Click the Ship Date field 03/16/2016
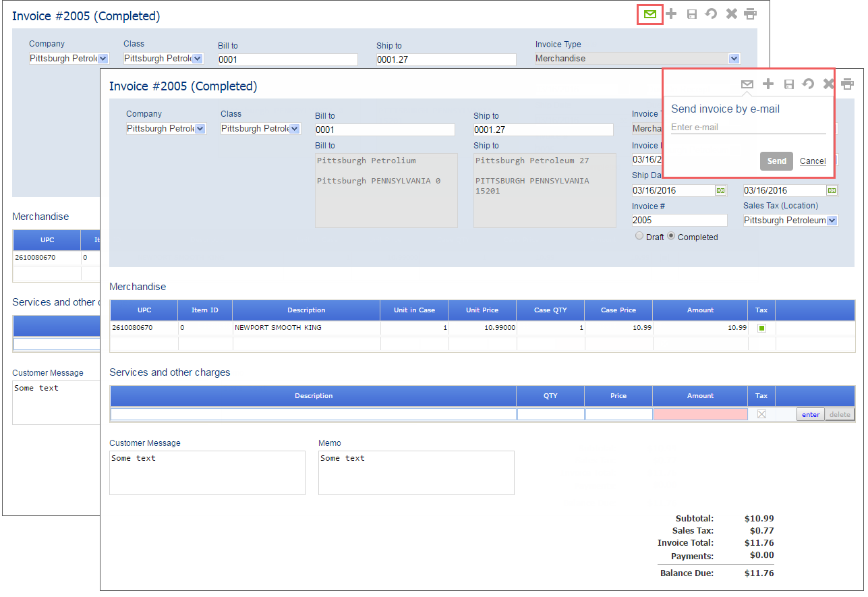Screen dimensions: 868x597 click(673, 191)
